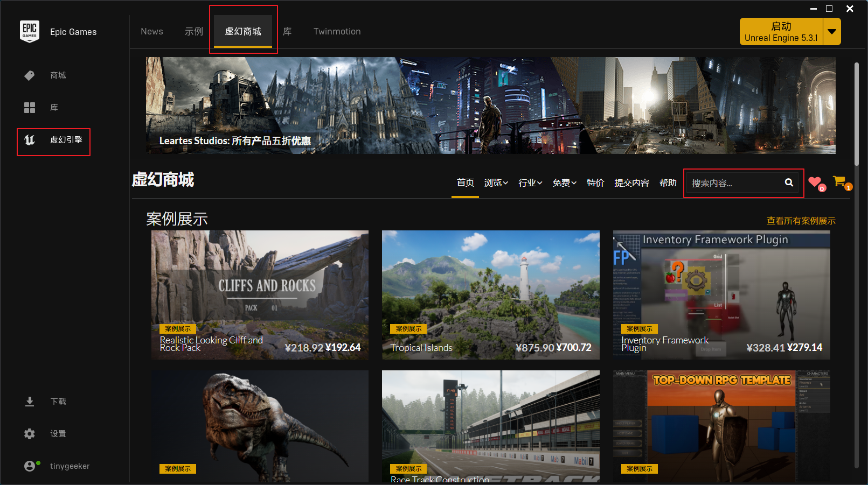The image size is (868, 485).
Task: Maximize the Epic Games Launcher window
Action: point(829,9)
